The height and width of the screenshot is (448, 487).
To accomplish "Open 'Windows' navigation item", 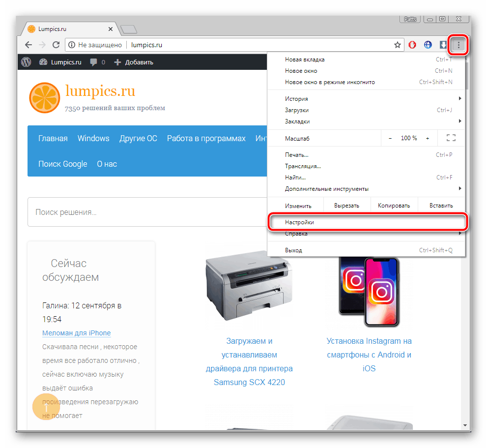I will coord(93,138).
